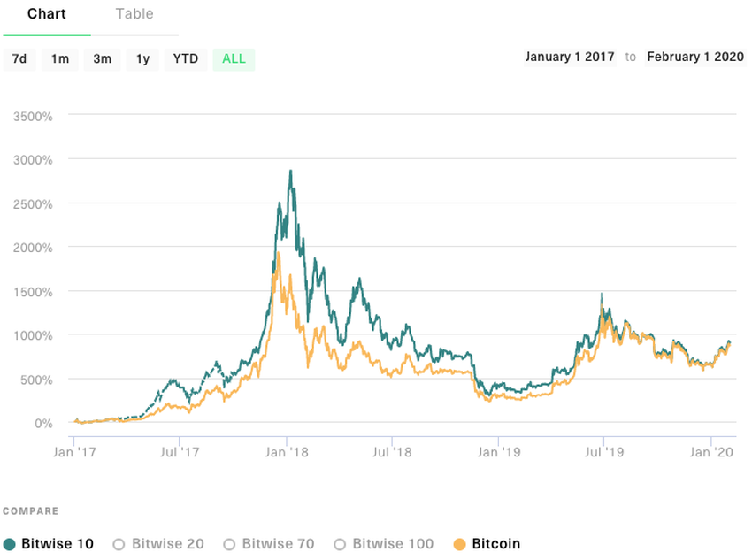Switch to the Table tab
Image resolution: width=752 pixels, height=560 pixels.
pyautogui.click(x=134, y=13)
